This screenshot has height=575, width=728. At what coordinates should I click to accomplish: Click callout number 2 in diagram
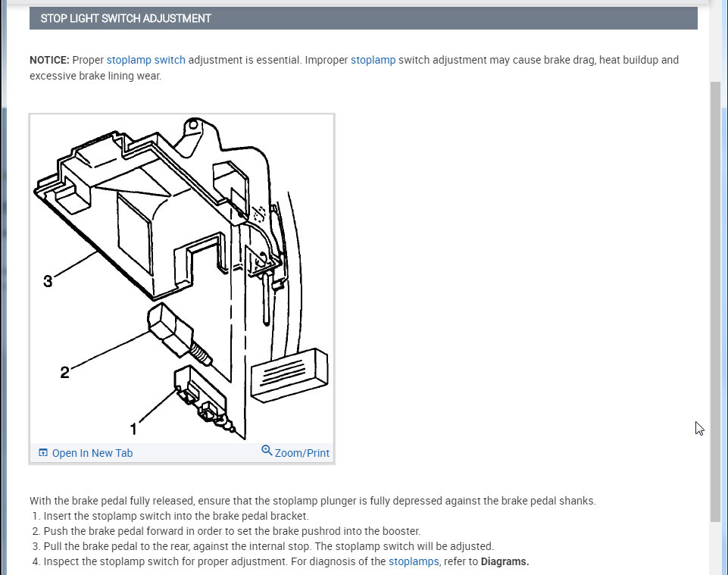coord(64,372)
